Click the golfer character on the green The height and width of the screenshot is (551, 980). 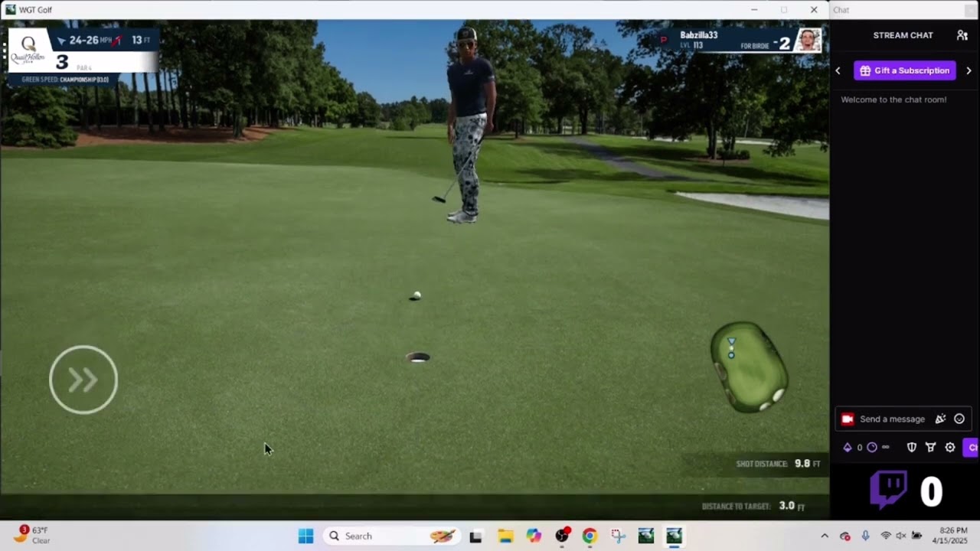[467, 125]
